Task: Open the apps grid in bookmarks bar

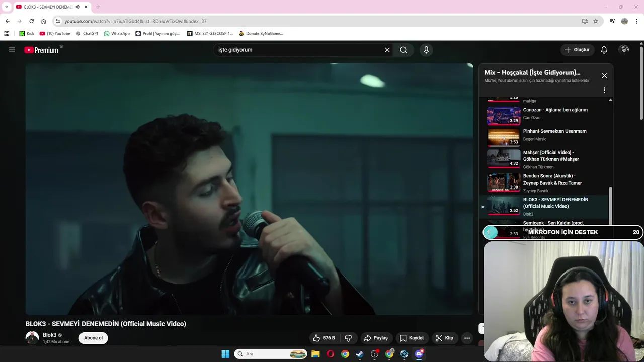Action: click(7, 34)
